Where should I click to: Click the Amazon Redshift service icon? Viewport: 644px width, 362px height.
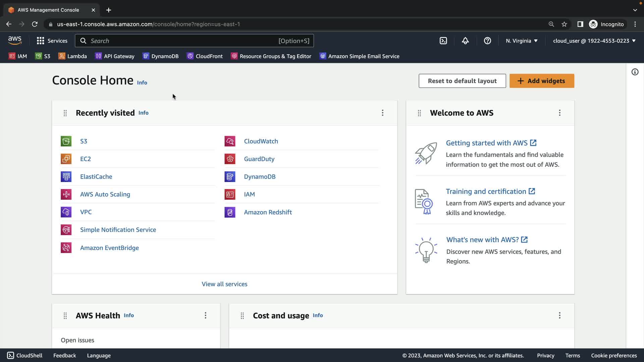(230, 212)
